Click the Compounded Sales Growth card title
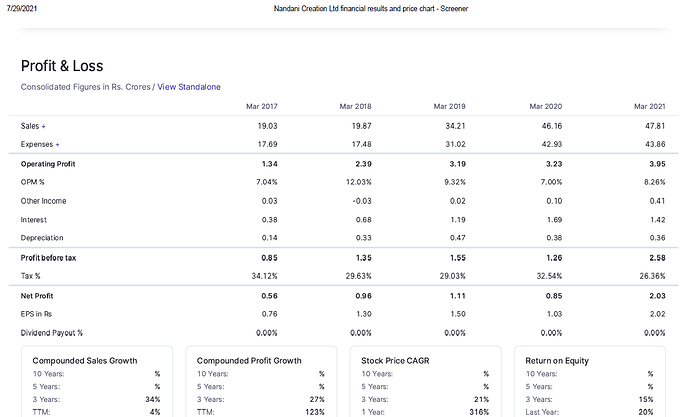Image resolution: width=690 pixels, height=417 pixels. coord(85,361)
